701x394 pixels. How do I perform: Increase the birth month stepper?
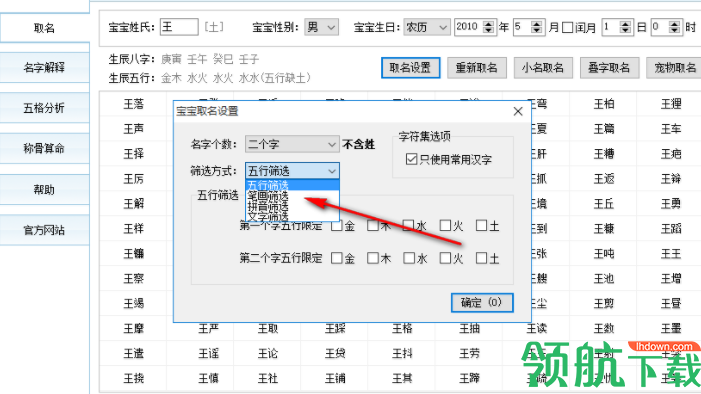pos(537,24)
